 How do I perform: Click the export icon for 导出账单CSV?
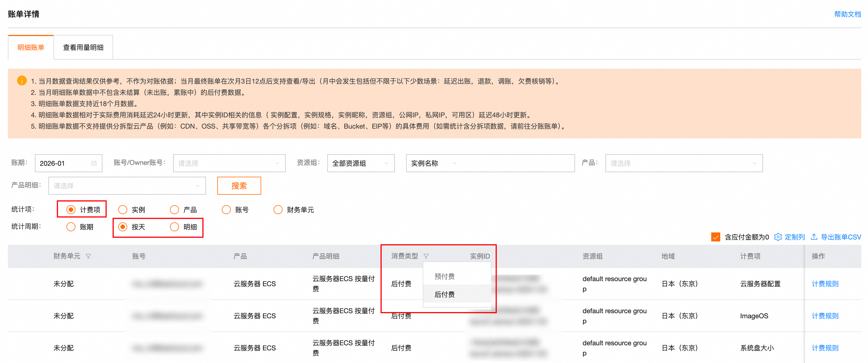pos(814,237)
